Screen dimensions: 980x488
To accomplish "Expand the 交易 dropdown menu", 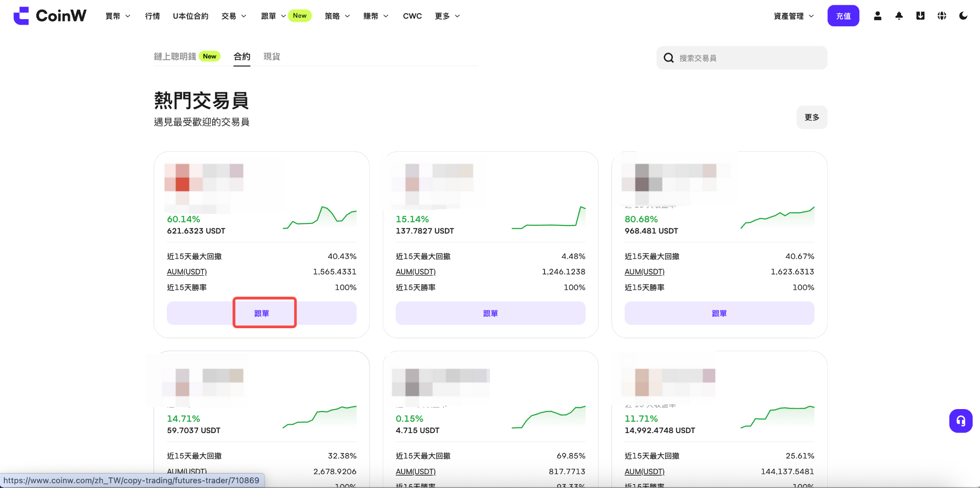I will pyautogui.click(x=234, y=16).
